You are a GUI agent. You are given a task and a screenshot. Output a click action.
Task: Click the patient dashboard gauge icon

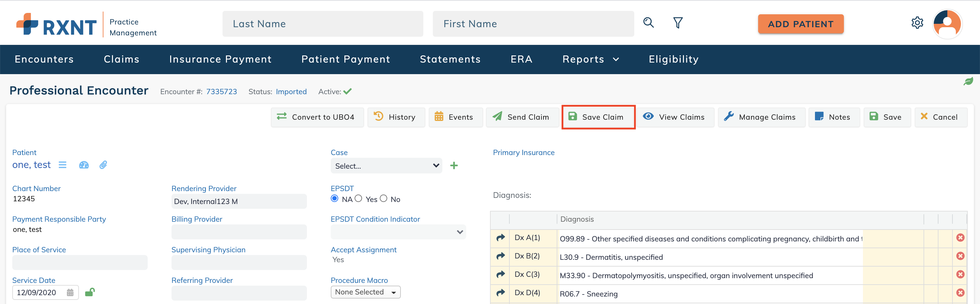coord(84,165)
